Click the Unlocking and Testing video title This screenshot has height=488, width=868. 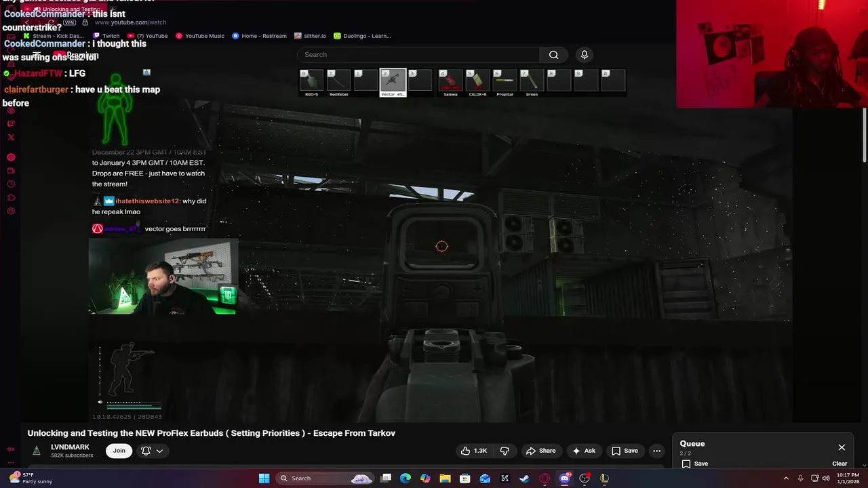[211, 433]
